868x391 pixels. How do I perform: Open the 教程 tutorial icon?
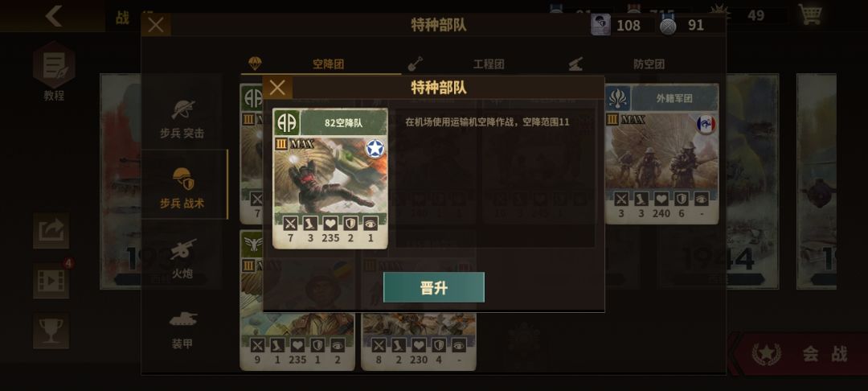pos(54,71)
